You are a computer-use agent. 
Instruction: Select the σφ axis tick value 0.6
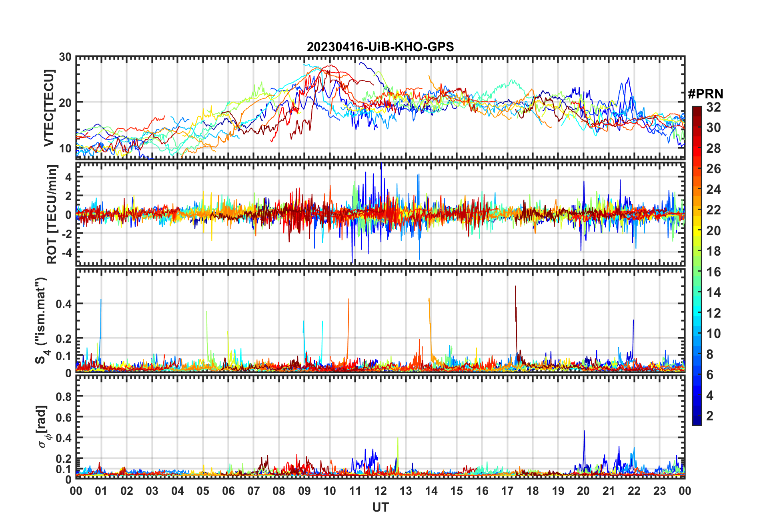[64, 417]
